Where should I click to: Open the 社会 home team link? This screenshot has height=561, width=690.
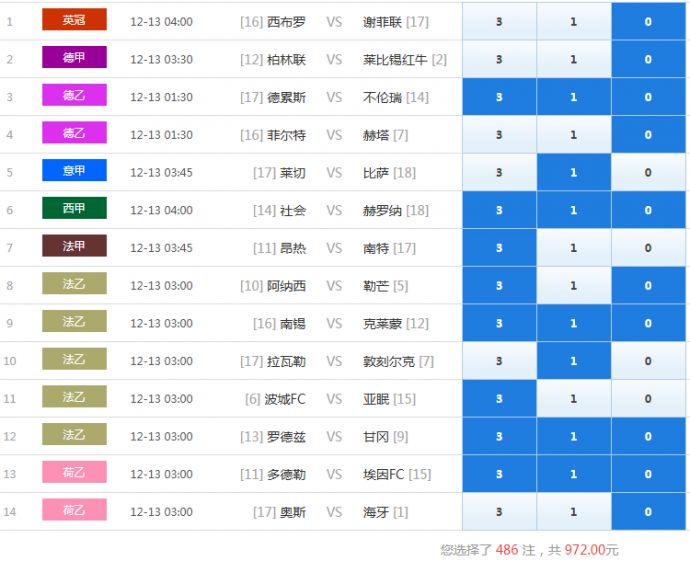pos(293,210)
